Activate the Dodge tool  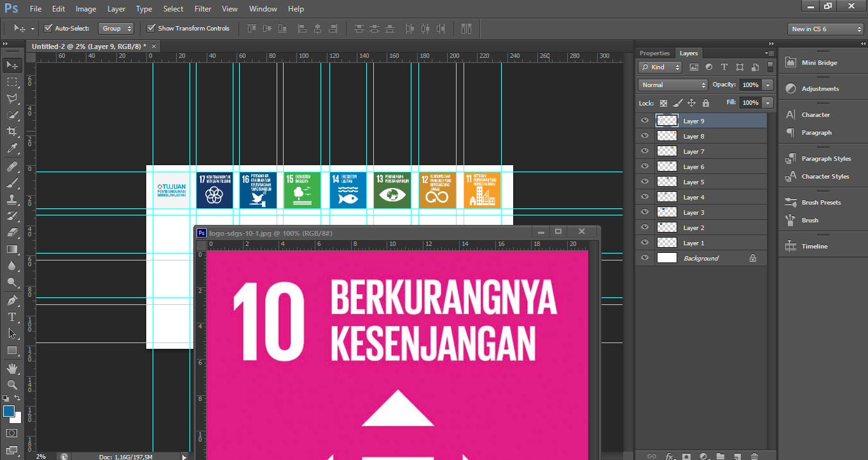[x=11, y=282]
